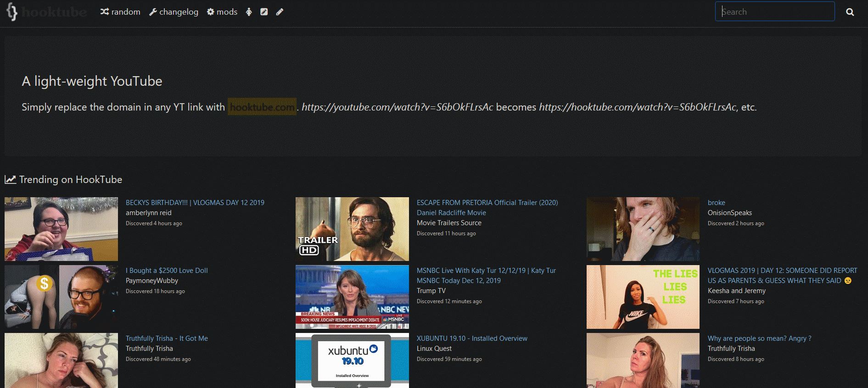Viewport: 868px width, 388px height.
Task: Open the changelog page
Action: pos(174,12)
